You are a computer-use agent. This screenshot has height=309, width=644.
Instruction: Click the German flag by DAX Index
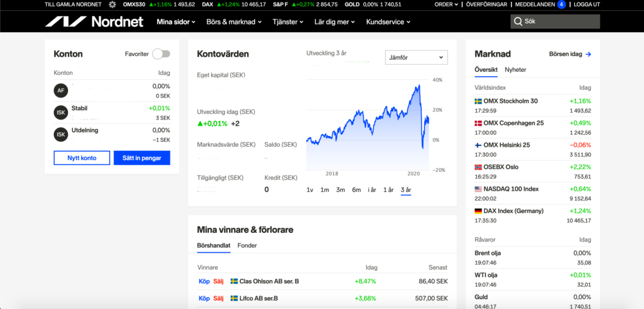point(478,211)
